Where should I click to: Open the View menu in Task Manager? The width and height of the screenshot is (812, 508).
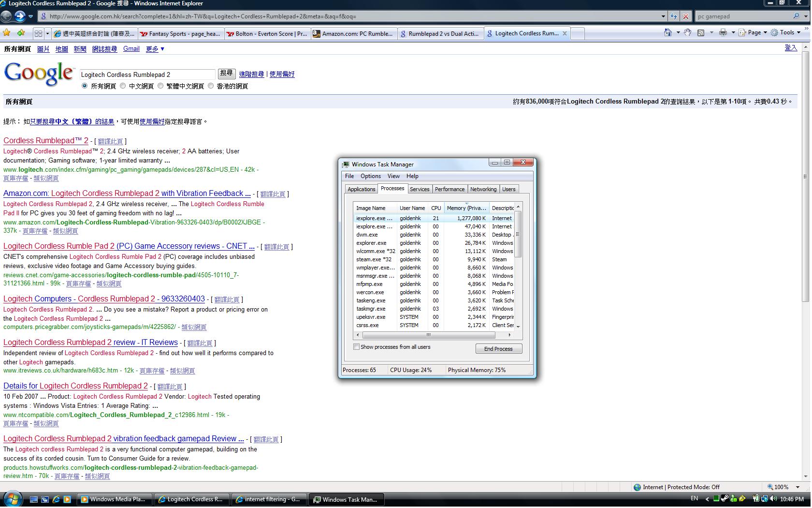click(393, 176)
